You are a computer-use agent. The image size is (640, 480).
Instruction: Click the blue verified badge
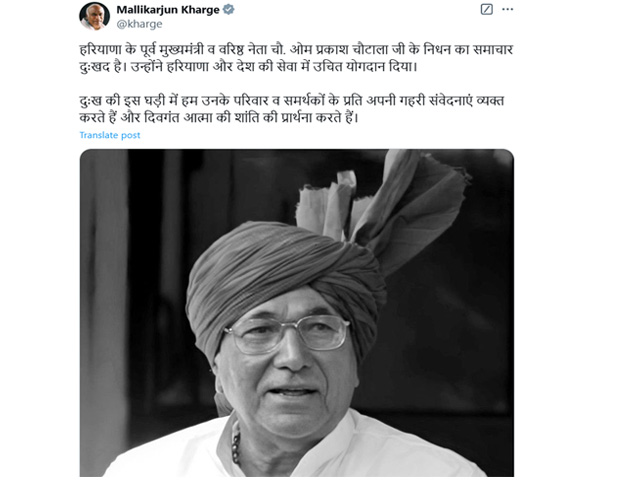(x=229, y=9)
